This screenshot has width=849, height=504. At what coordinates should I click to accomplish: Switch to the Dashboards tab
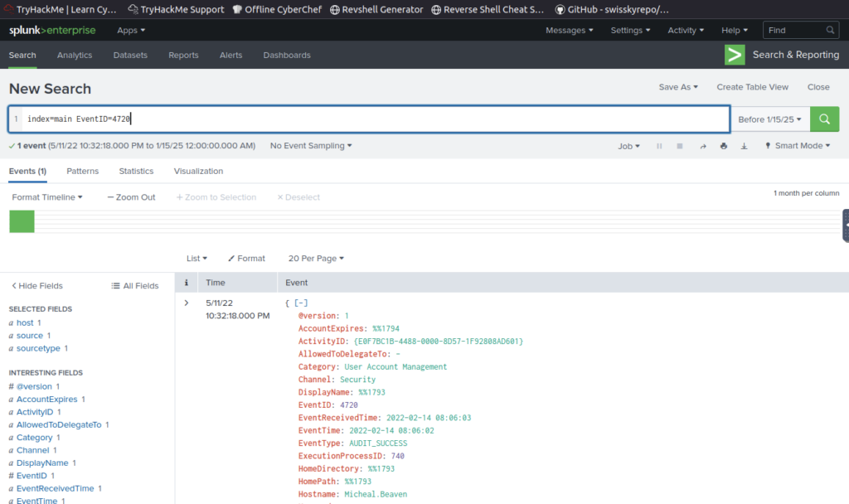click(287, 56)
